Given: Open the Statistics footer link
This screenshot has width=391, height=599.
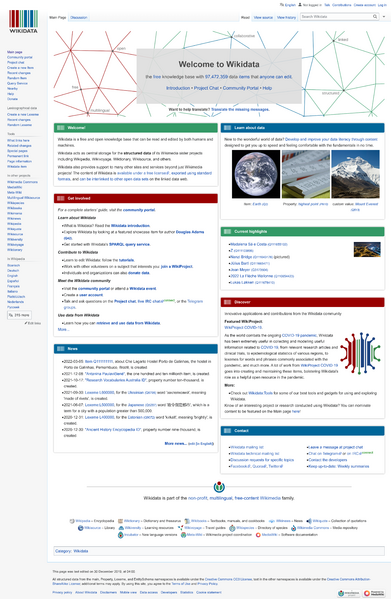Looking at the screenshot, I should click(x=187, y=593).
